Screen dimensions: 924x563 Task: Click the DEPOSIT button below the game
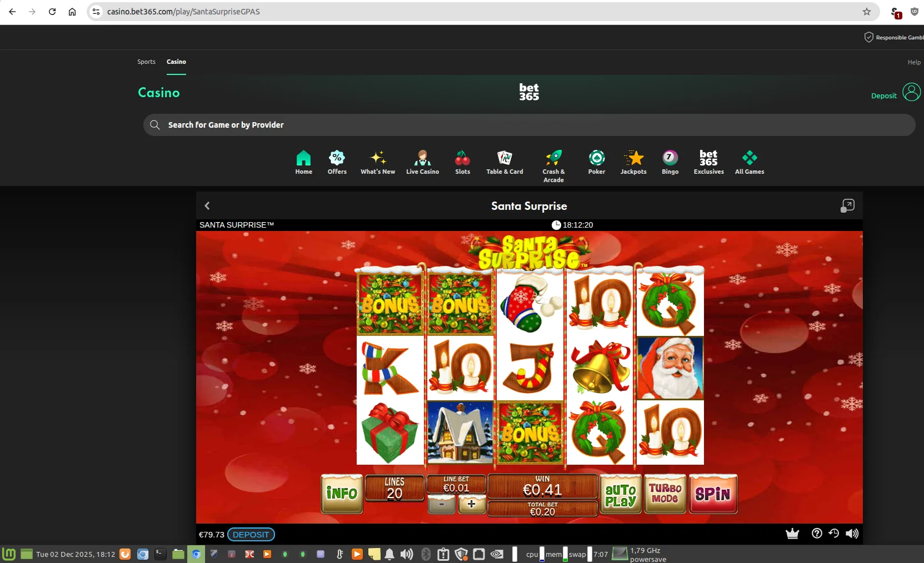251,535
